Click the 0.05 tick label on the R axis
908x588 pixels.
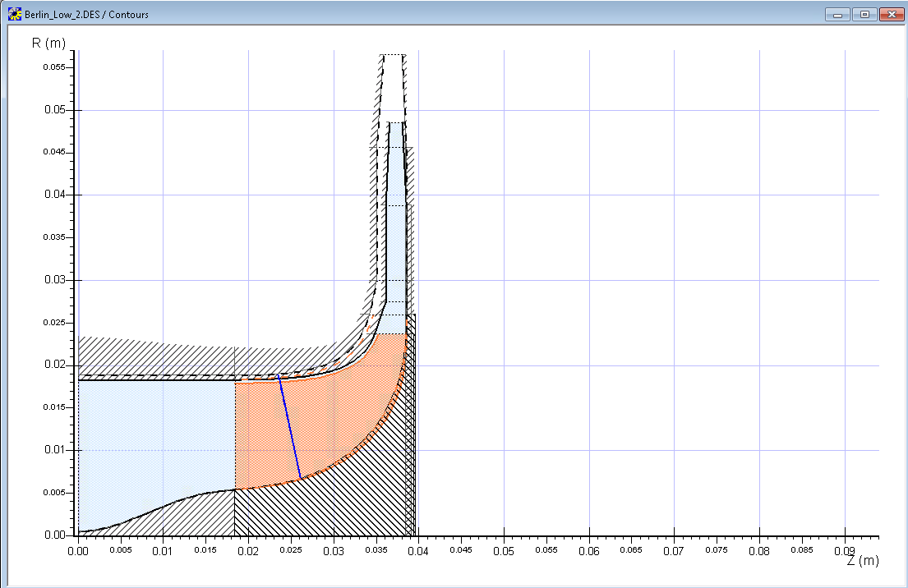(x=53, y=110)
